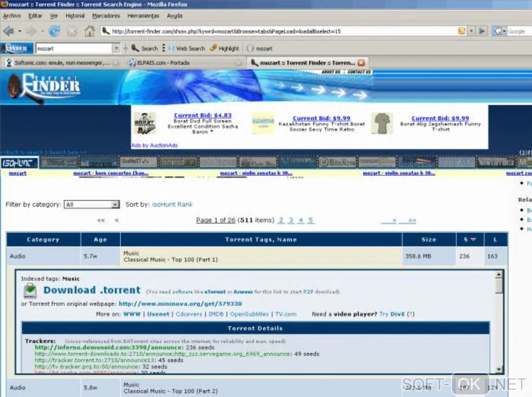Click Classical Music - Top 100 (Part 2)

coord(171,391)
